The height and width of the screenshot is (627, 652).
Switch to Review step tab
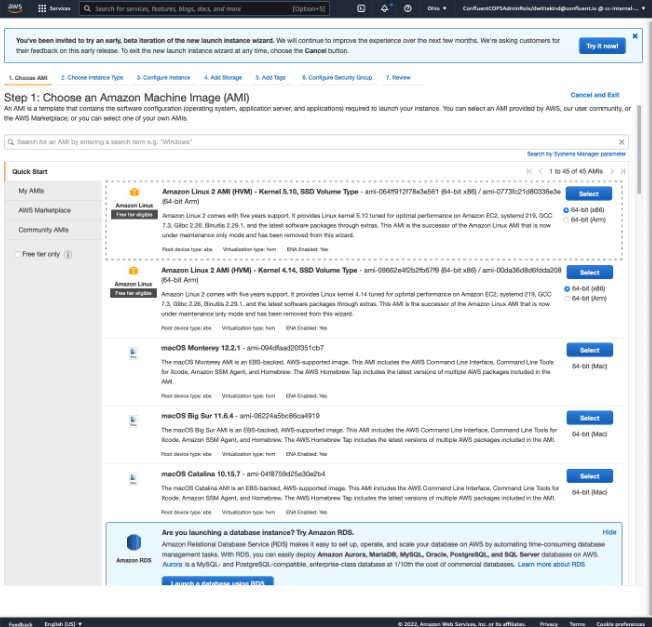(398, 78)
